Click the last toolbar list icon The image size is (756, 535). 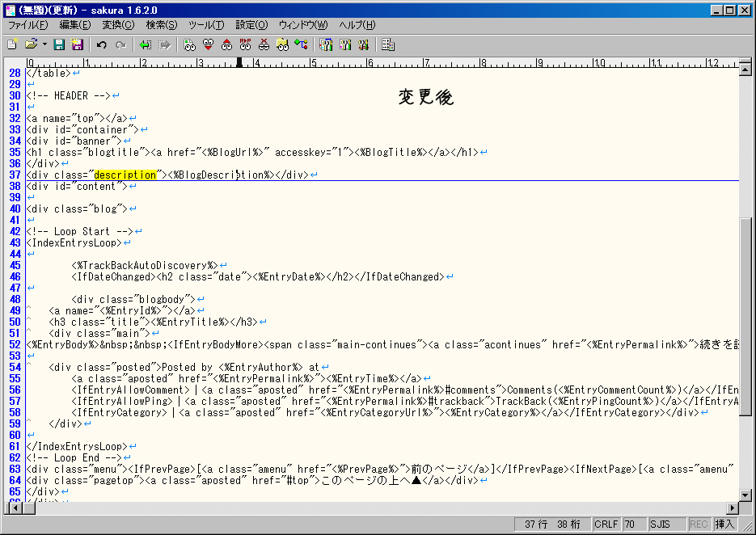[388, 44]
